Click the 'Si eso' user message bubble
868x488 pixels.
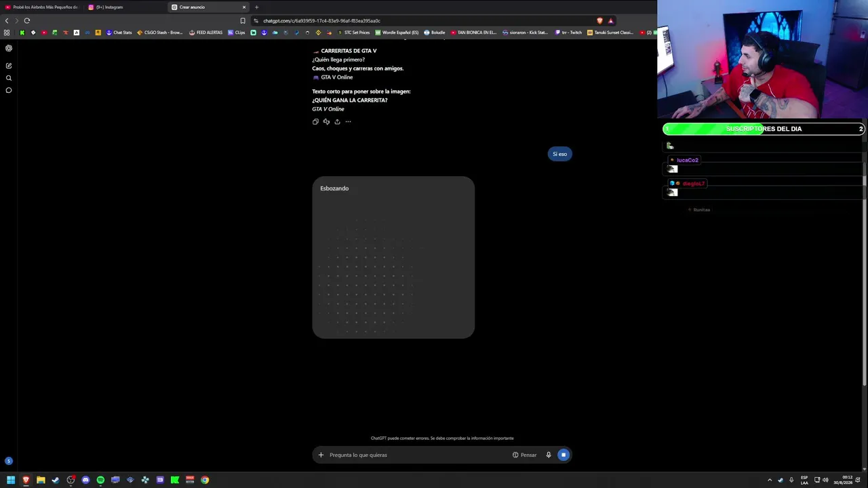tap(559, 154)
